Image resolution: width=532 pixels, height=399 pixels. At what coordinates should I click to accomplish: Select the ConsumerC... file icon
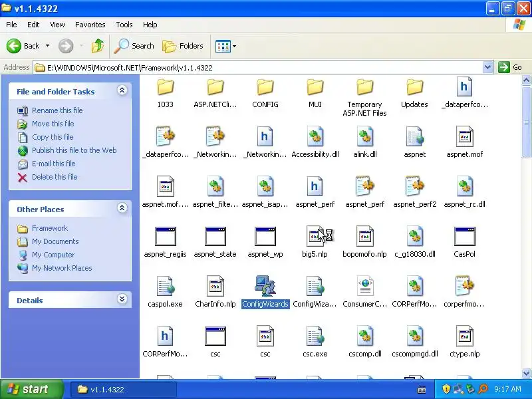(364, 286)
